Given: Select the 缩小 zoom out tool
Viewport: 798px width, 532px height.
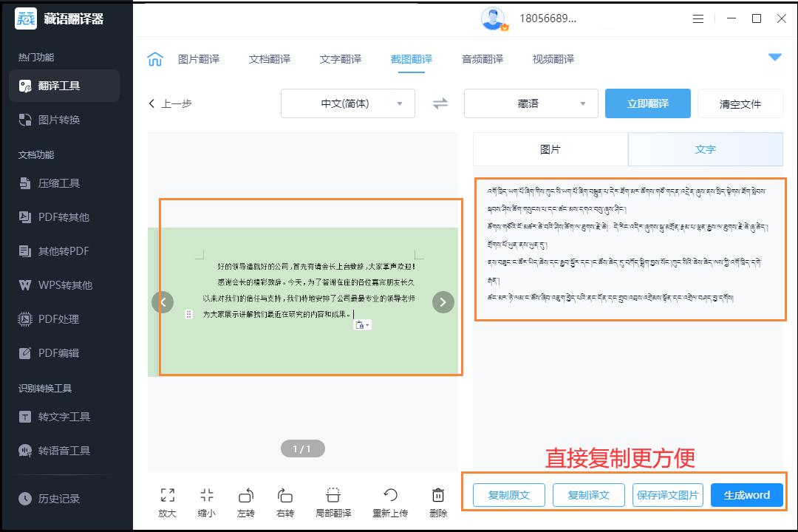Looking at the screenshot, I should (x=207, y=501).
